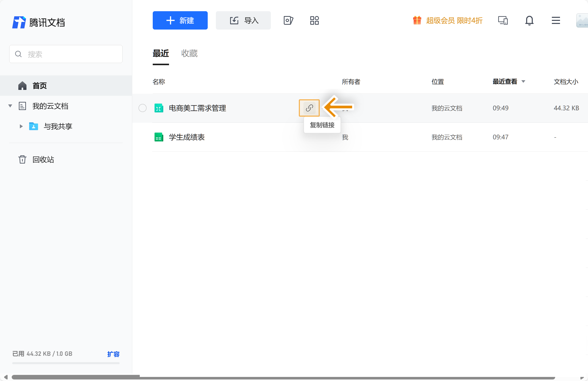
Task: Click the template tag icon beside Import
Action: (x=288, y=20)
